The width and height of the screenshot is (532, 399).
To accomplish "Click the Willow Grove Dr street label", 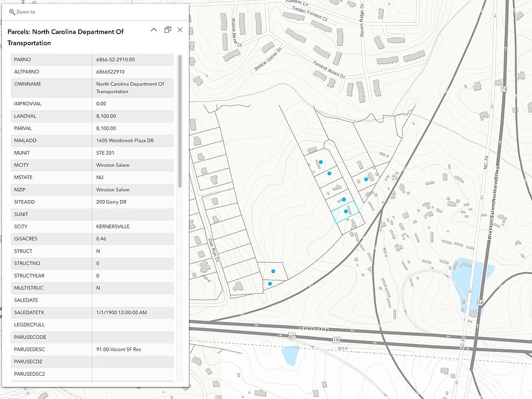I will tap(268, 59).
